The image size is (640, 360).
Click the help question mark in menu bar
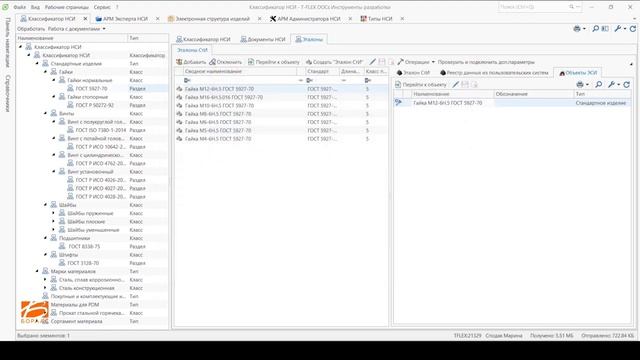coord(117,7)
